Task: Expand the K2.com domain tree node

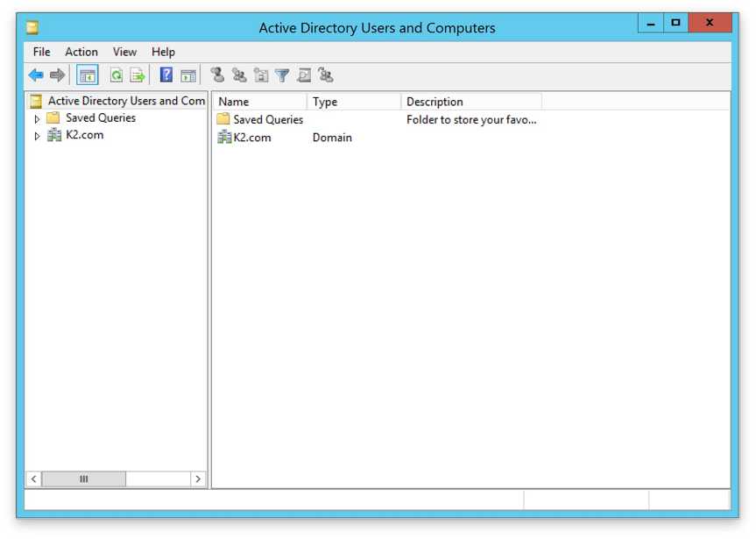Action: 37,136
